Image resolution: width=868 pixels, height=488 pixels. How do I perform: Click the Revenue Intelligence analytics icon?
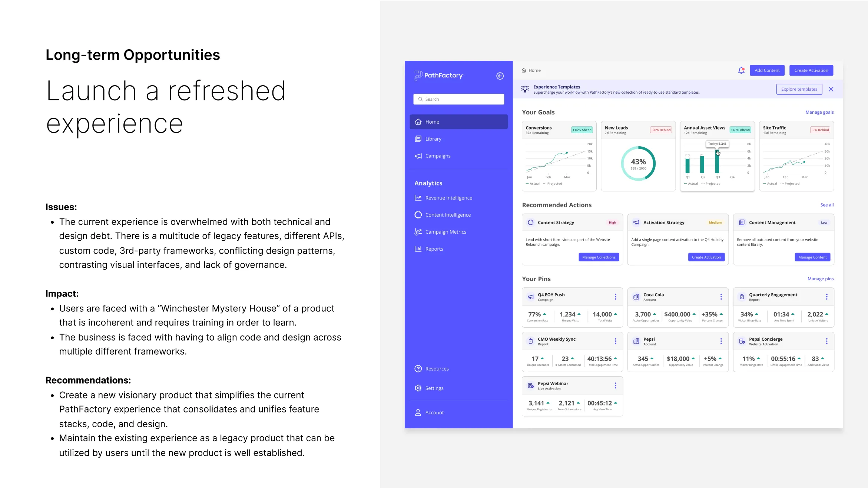tap(417, 198)
